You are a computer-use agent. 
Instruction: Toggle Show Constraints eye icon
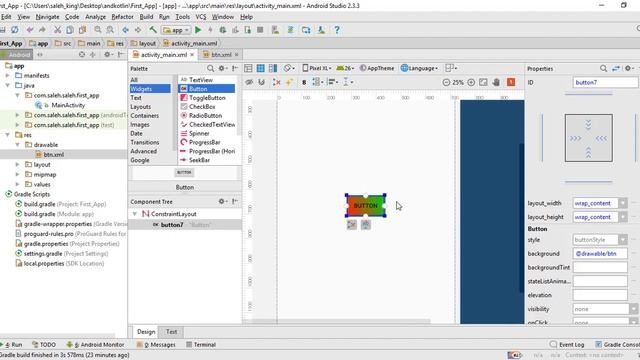coord(249,82)
